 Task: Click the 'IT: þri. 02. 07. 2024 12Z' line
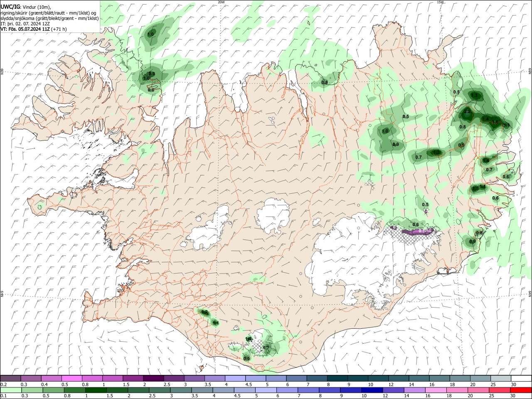pos(25,24)
